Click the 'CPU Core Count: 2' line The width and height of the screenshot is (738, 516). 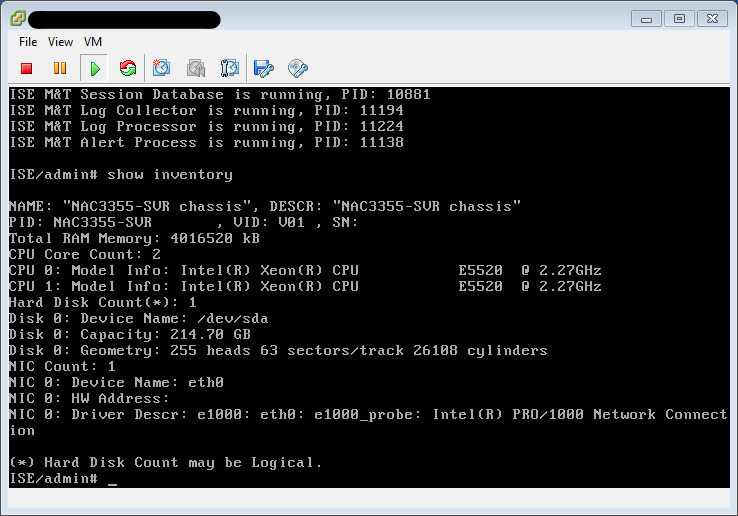[x=85, y=255]
